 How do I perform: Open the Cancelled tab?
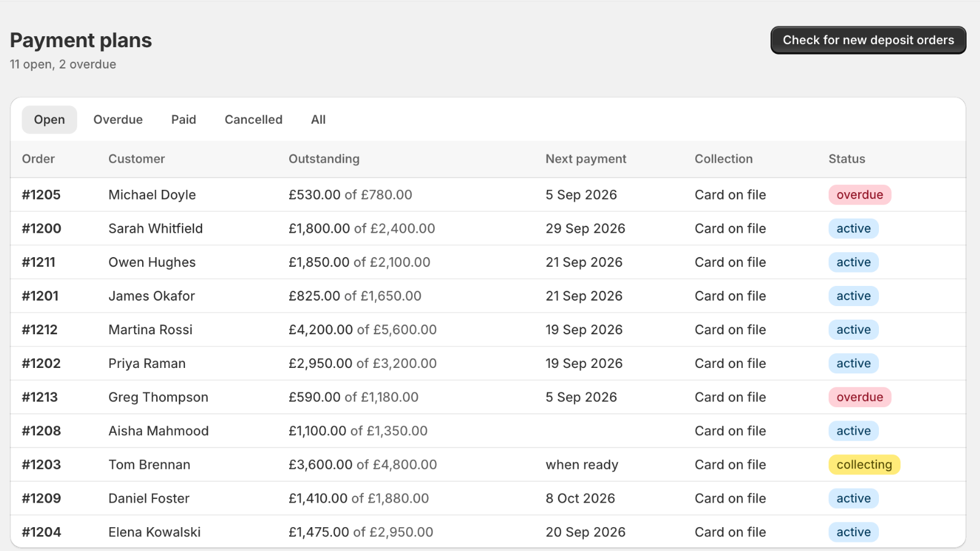click(254, 119)
